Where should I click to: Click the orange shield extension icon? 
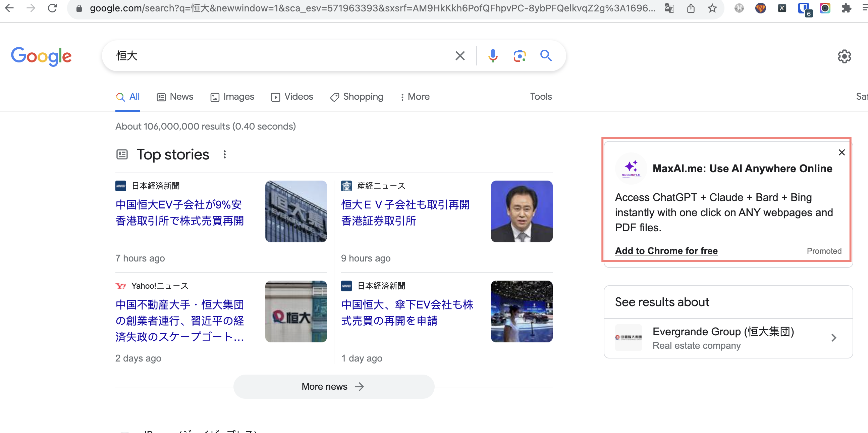[761, 8]
